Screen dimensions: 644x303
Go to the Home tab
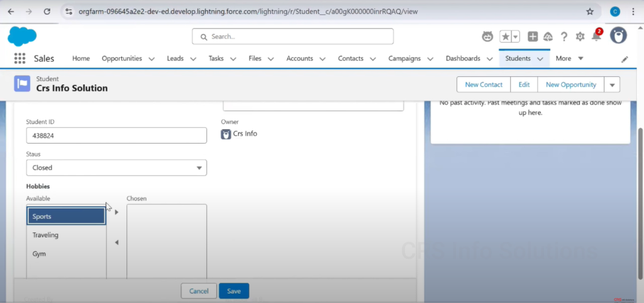coord(81,59)
